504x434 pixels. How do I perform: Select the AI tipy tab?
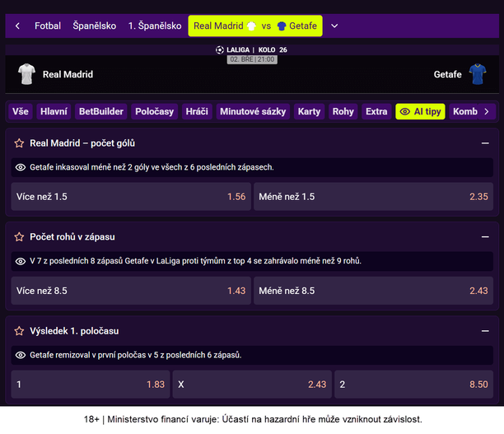pyautogui.click(x=420, y=112)
